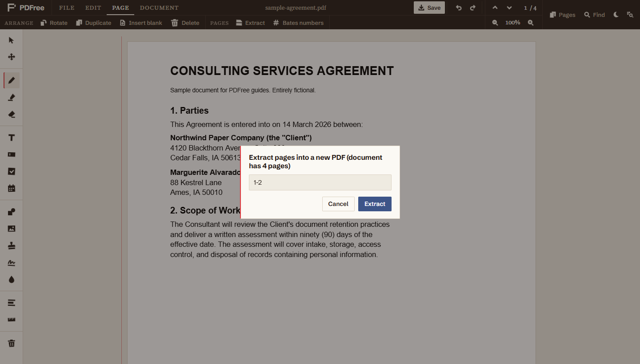Click Duplicate page
This screenshot has width=640, height=364.
pyautogui.click(x=94, y=23)
